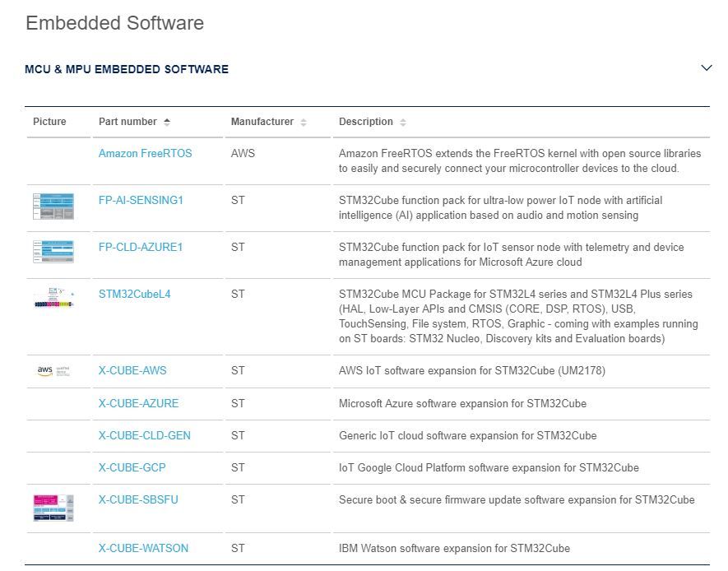Select the IBM Watson software expansion description
Screen dimensions: 728x571
[x=455, y=548]
